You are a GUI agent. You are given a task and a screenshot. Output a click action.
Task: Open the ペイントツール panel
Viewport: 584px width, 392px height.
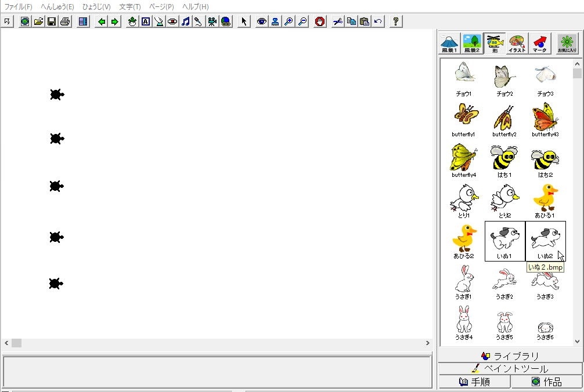(510, 369)
